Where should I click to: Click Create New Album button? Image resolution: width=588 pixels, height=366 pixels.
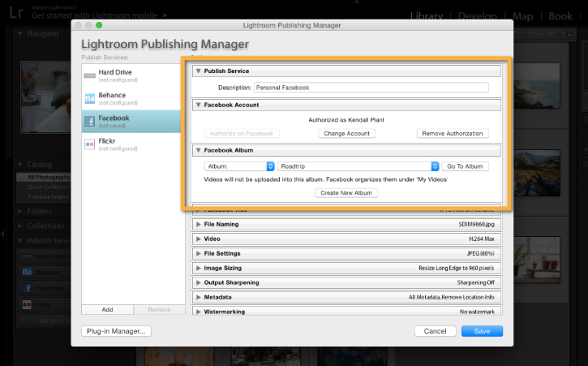346,193
